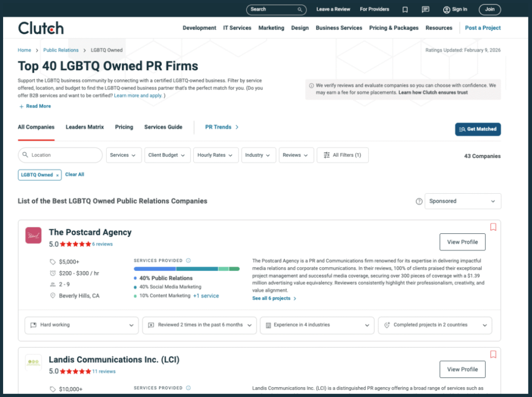Open the Sponsored sort dropdown
This screenshot has width=532, height=397.
point(462,201)
